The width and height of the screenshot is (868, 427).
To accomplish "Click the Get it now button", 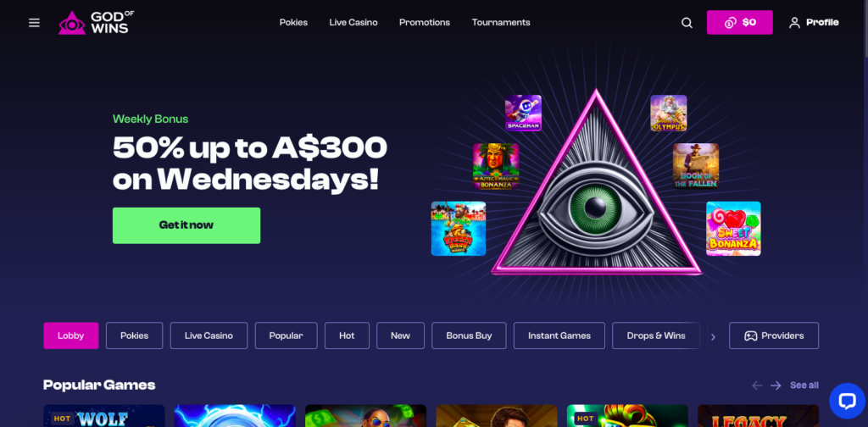I will pyautogui.click(x=186, y=225).
